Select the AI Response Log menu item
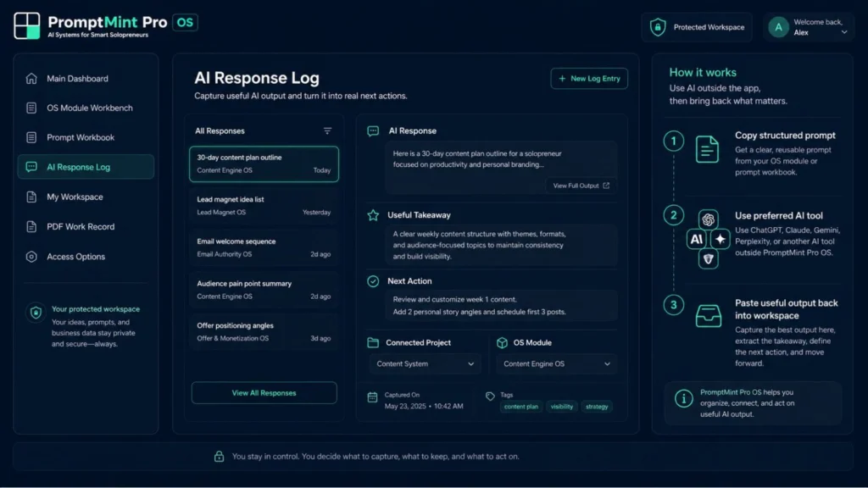 86,167
